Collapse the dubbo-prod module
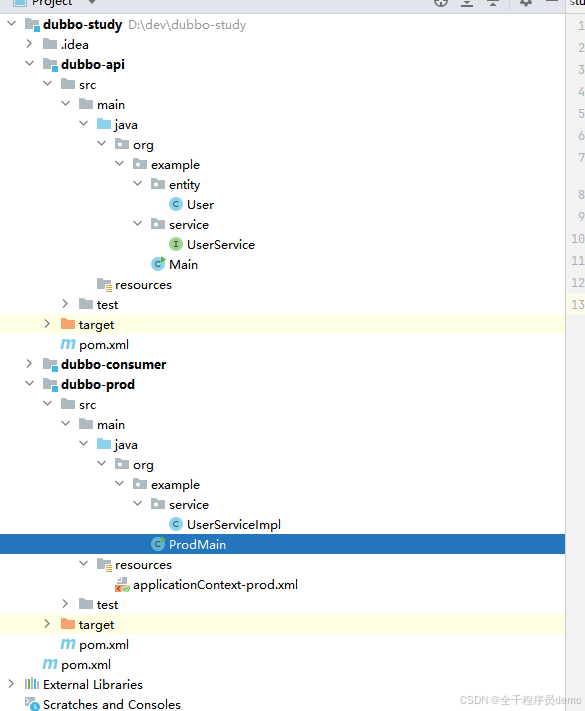This screenshot has width=585, height=711. [x=29, y=384]
